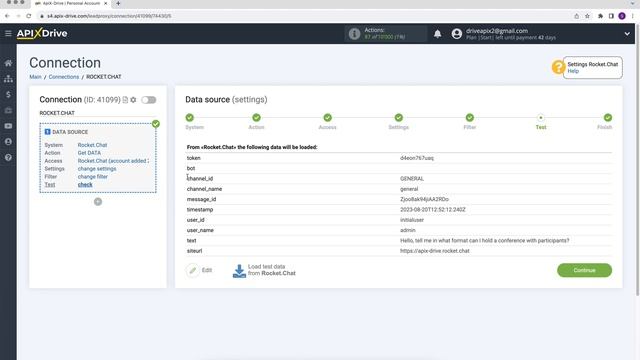The image size is (640, 360).
Task: Open the browser profile avatar
Action: coord(622,16)
